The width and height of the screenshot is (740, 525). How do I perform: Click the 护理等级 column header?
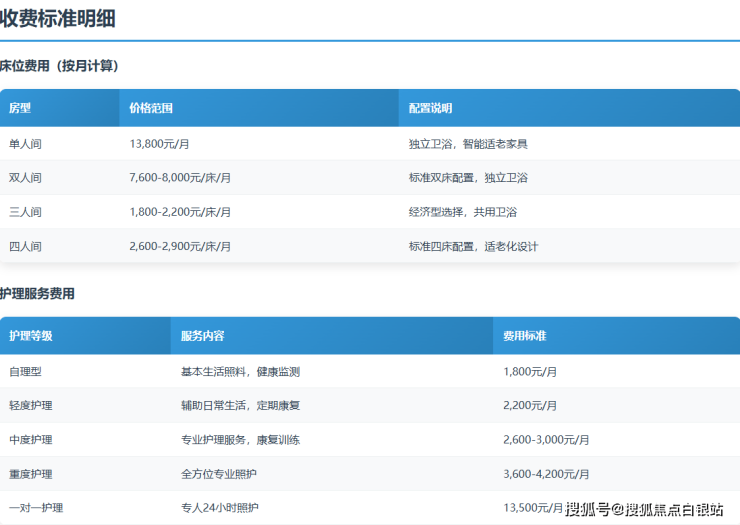pyautogui.click(x=31, y=336)
